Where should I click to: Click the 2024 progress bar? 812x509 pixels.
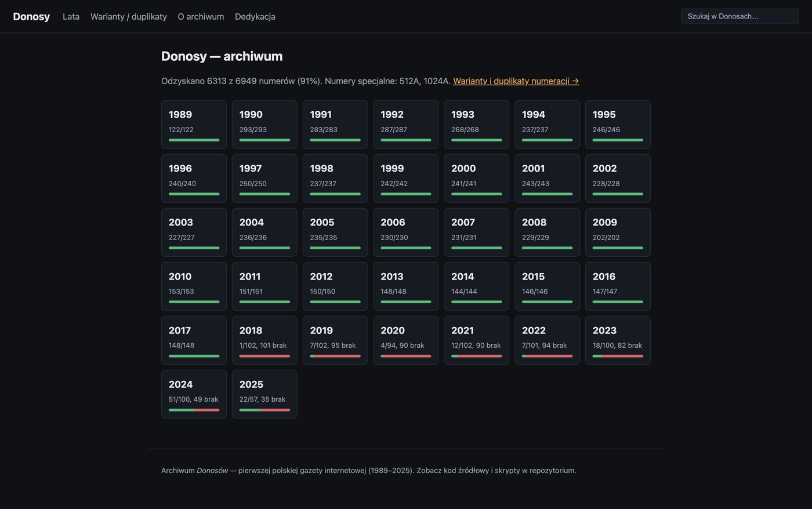tap(194, 410)
